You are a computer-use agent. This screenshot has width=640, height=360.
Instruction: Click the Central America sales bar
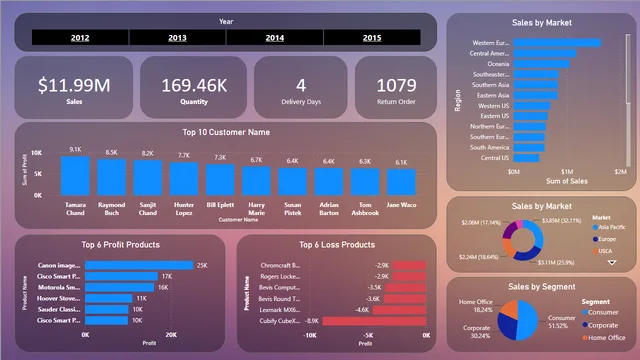[x=545, y=53]
